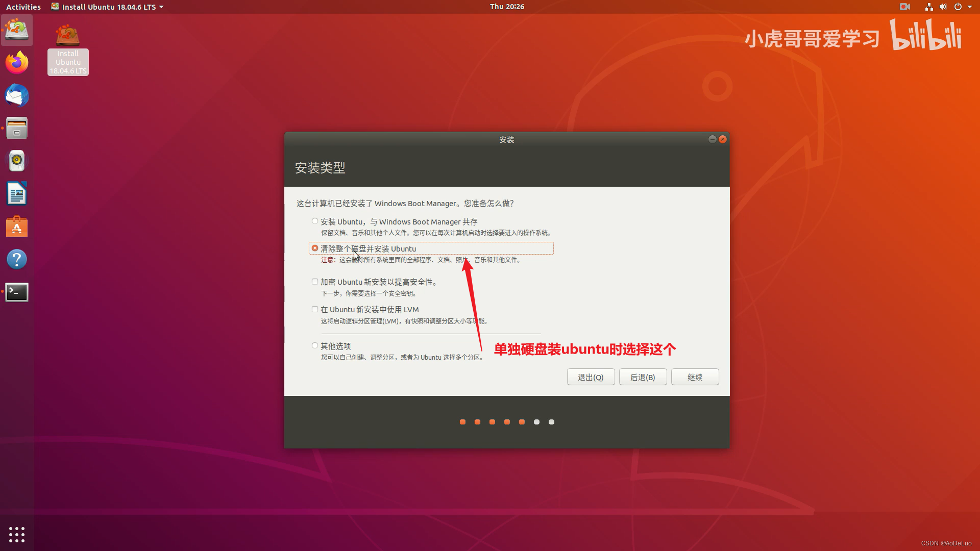Open the Install Ubuntu 18.04.6 LTS app menu

(108, 7)
